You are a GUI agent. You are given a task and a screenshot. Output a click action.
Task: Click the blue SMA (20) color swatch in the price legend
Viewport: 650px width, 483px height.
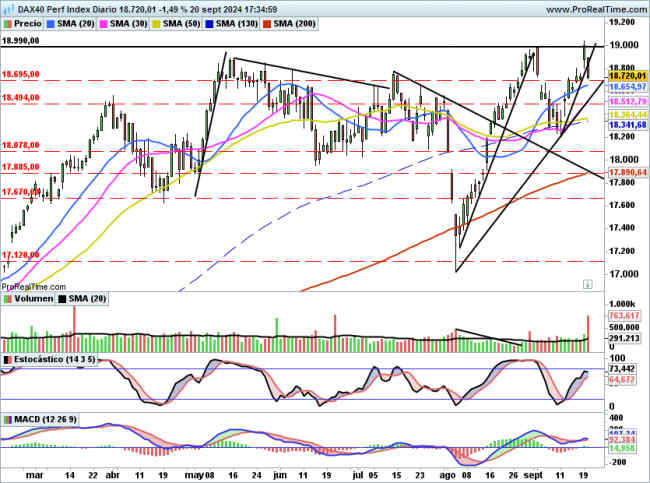click(51, 24)
